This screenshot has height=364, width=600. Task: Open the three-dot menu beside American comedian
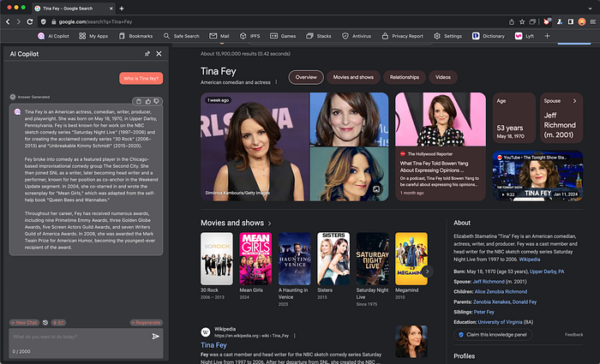[x=276, y=82]
